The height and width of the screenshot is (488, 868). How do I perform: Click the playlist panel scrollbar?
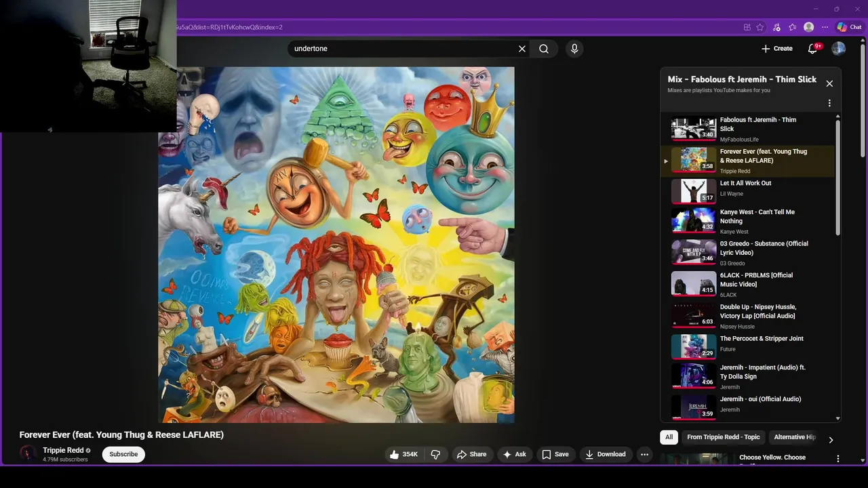838,176
